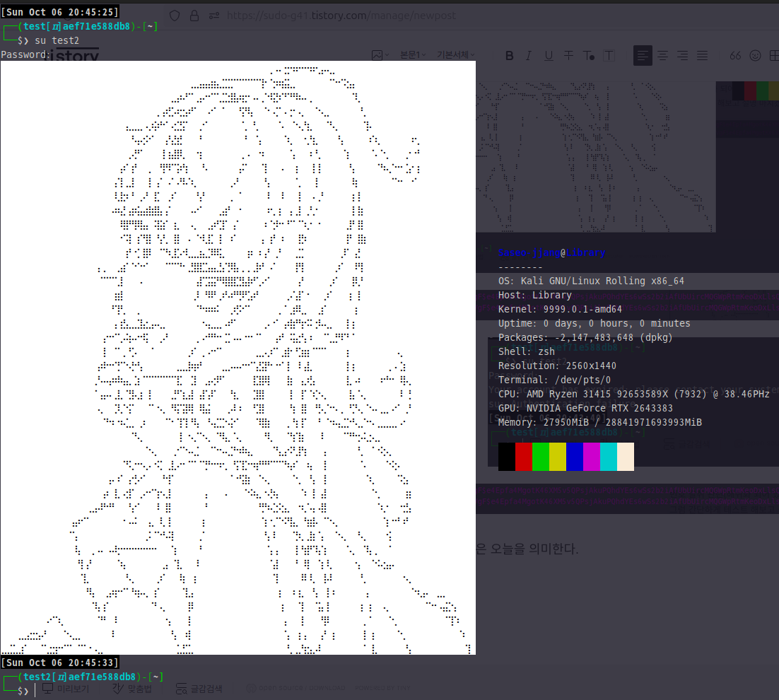Click the 'Packages: -2,147,483,648 (dpkg)' line

(585, 337)
